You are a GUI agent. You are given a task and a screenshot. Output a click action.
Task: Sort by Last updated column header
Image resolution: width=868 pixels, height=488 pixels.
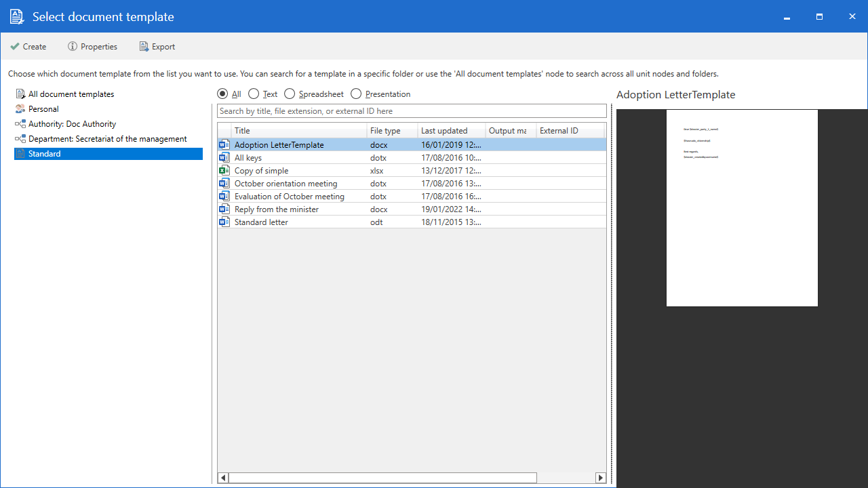(452, 131)
